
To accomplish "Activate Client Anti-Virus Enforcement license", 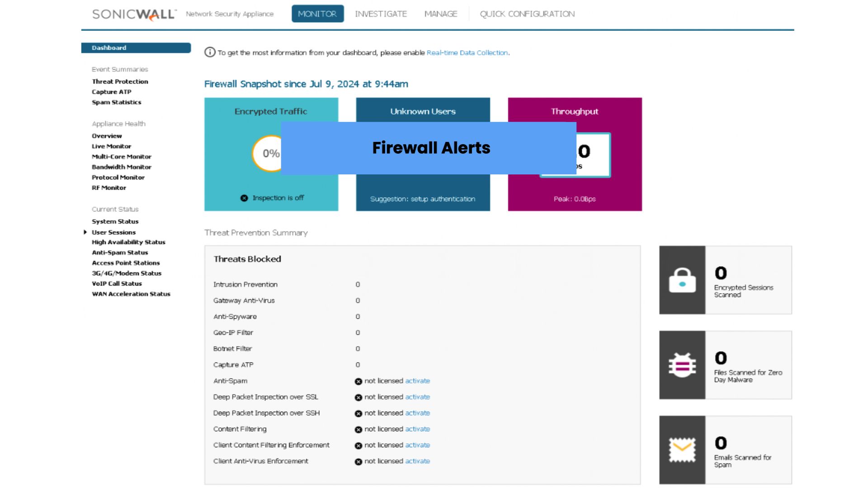I will [417, 461].
